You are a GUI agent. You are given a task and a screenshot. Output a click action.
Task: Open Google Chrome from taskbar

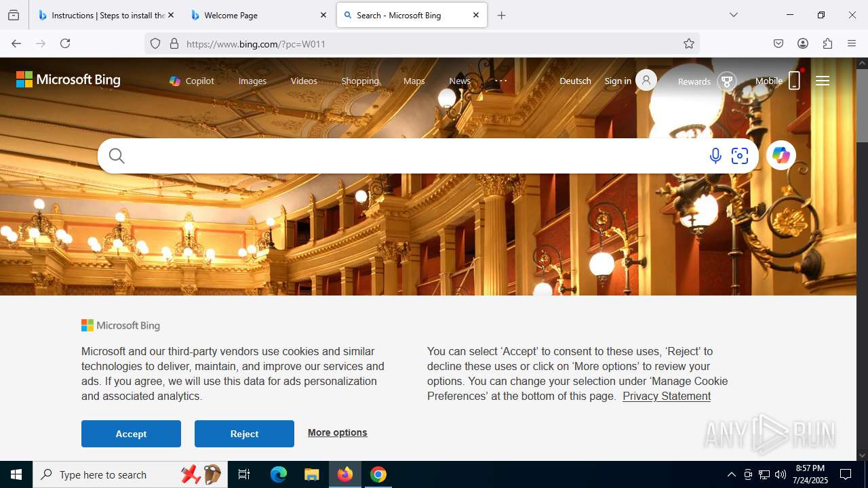pyautogui.click(x=378, y=474)
